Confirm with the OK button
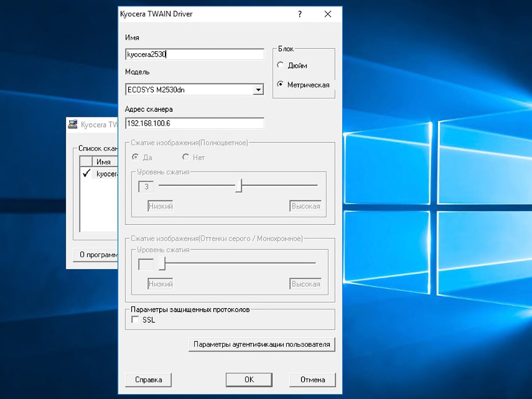The image size is (532, 399). (249, 379)
